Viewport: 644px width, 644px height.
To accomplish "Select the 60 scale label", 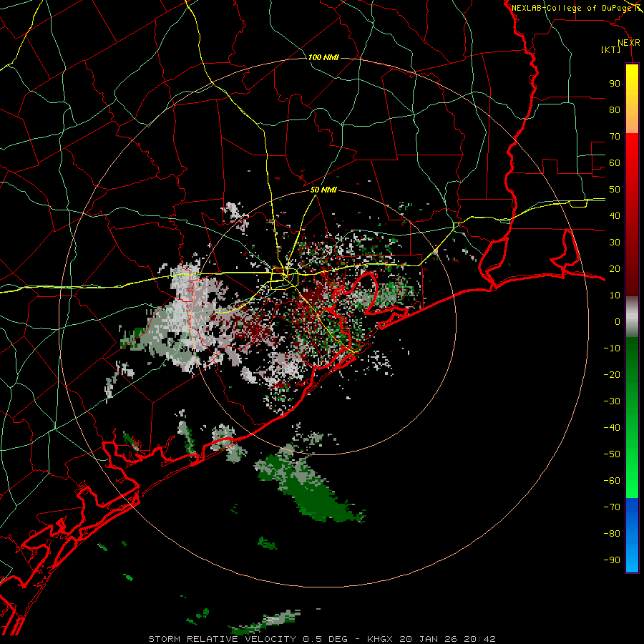I will [x=615, y=163].
